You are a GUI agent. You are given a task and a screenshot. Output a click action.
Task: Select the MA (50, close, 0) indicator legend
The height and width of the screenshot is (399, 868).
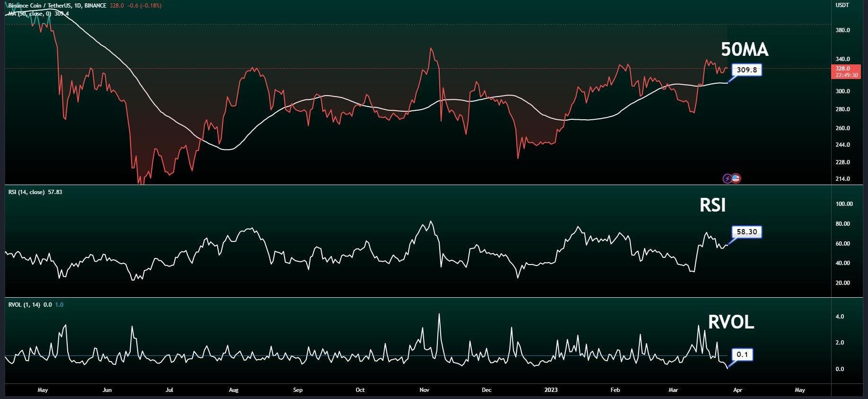29,14
